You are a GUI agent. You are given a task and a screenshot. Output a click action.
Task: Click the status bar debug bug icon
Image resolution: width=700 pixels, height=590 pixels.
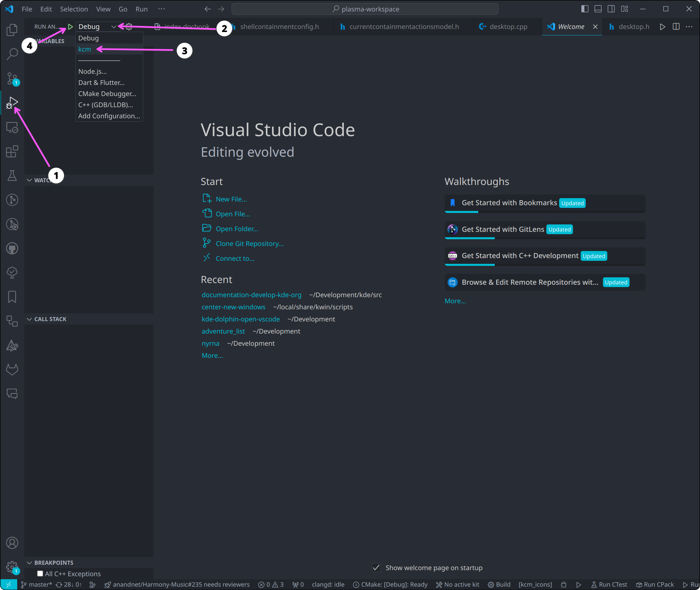click(564, 585)
